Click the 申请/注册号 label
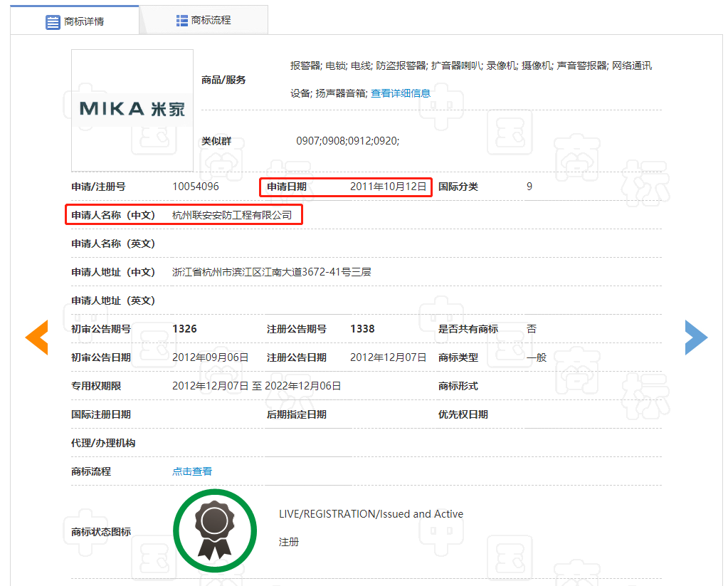This screenshot has width=728, height=586. [x=98, y=187]
